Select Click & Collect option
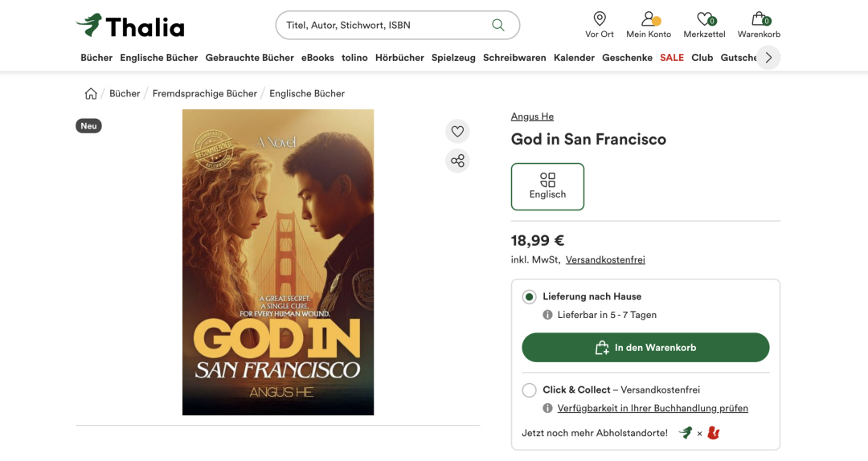This screenshot has width=868, height=461. [x=529, y=390]
